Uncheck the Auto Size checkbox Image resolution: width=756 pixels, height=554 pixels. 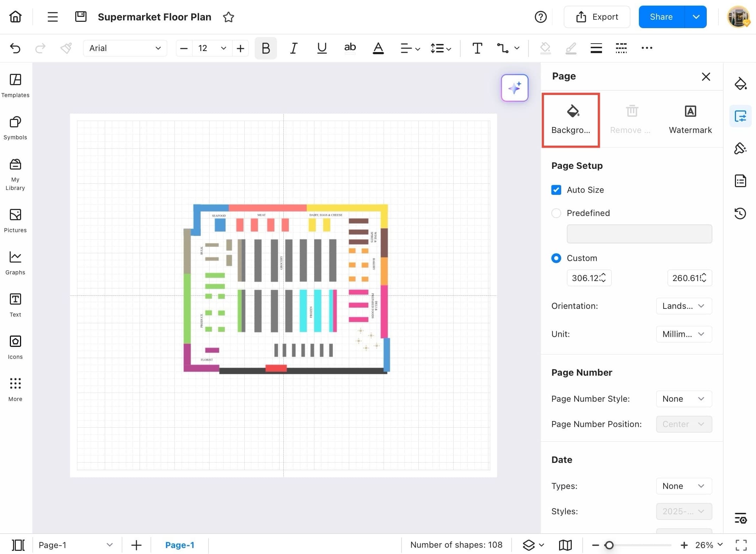click(556, 190)
